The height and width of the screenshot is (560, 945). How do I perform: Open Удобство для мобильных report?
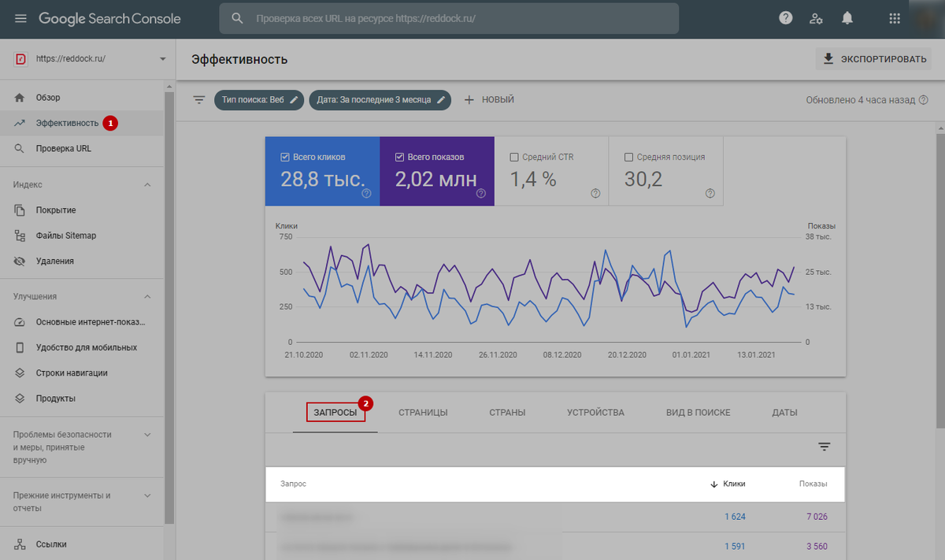click(82, 347)
